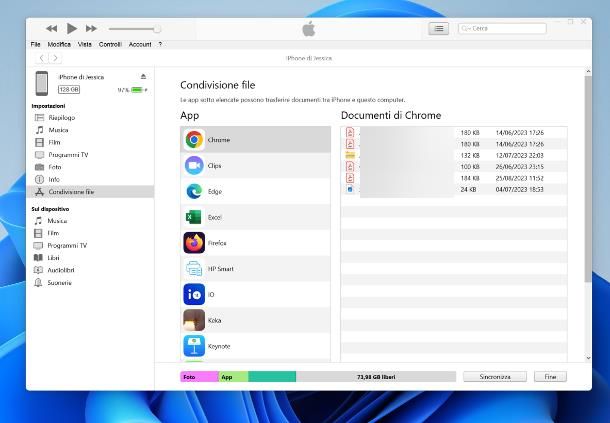
Task: Go back with the left arrow
Action: click(x=42, y=58)
